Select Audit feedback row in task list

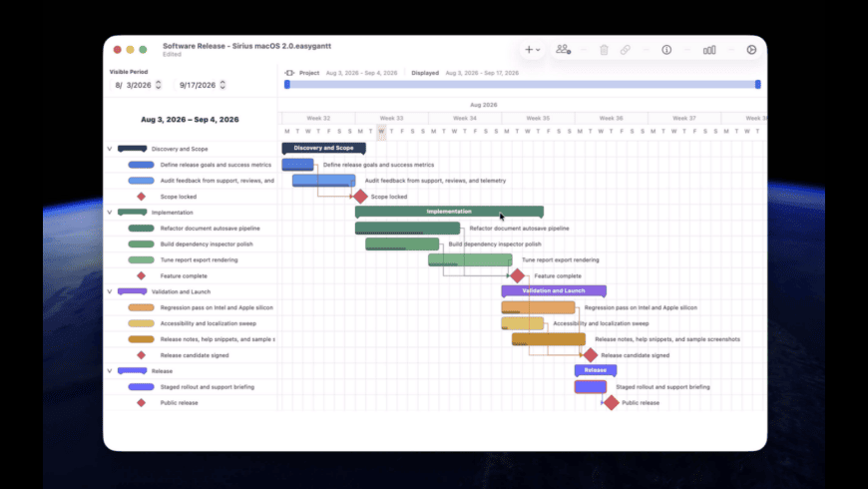click(191, 181)
